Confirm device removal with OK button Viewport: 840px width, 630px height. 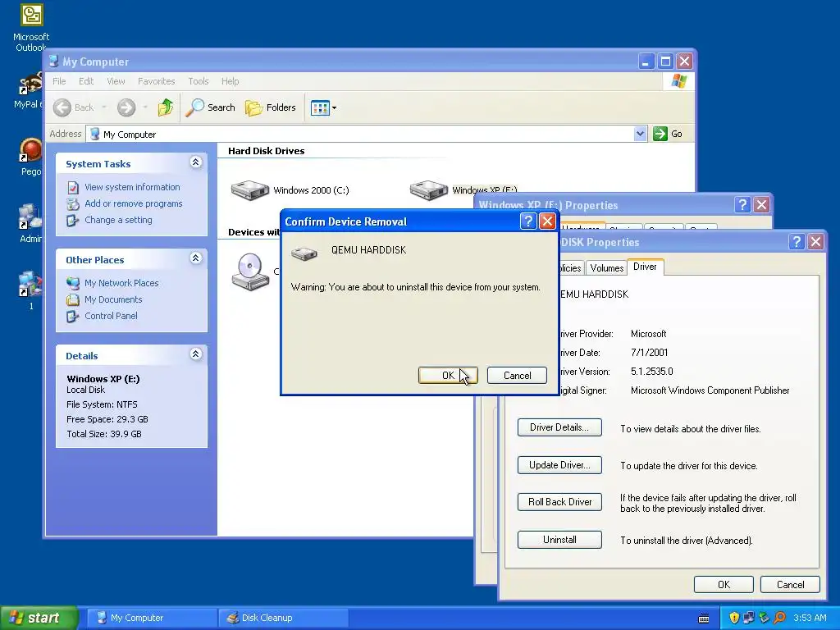click(x=448, y=375)
